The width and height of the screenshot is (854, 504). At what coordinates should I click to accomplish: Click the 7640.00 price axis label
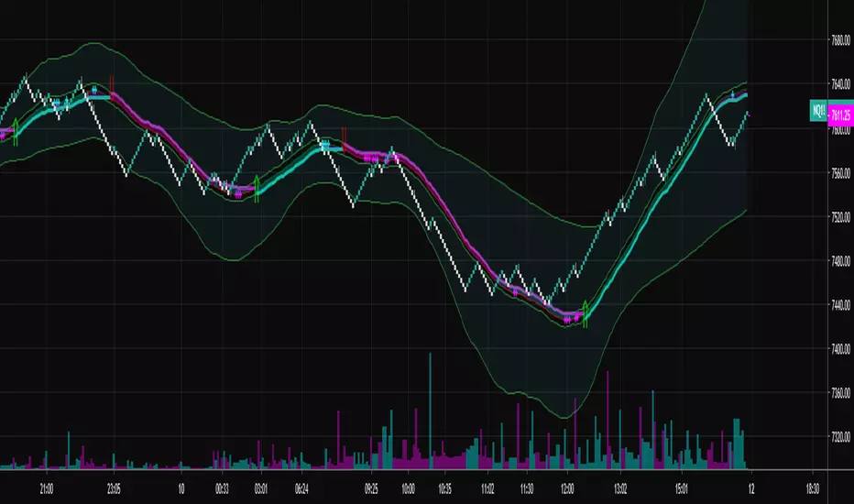pyautogui.click(x=840, y=84)
